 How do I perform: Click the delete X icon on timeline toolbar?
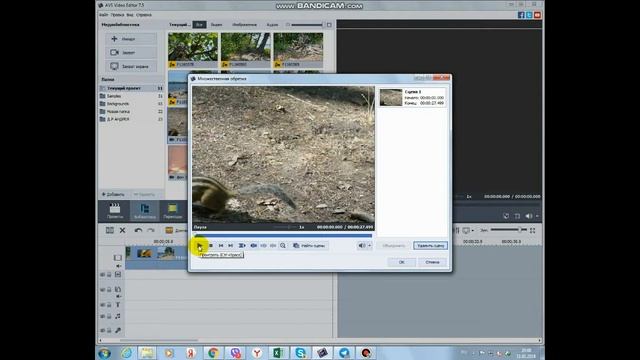coord(122,230)
